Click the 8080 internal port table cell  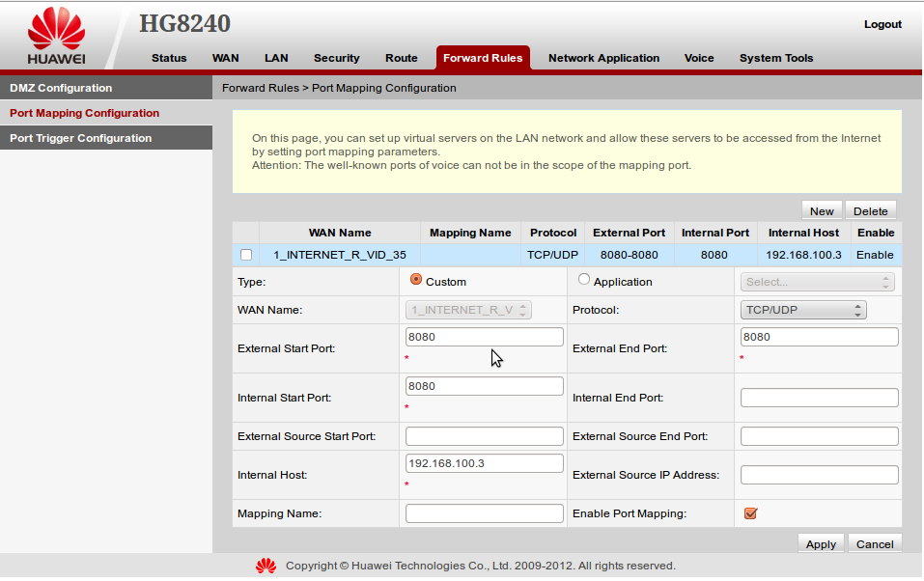pyautogui.click(x=714, y=255)
